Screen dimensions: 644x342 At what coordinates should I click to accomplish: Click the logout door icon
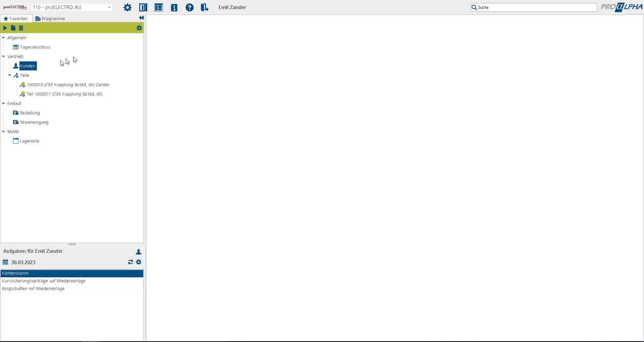[x=205, y=7]
